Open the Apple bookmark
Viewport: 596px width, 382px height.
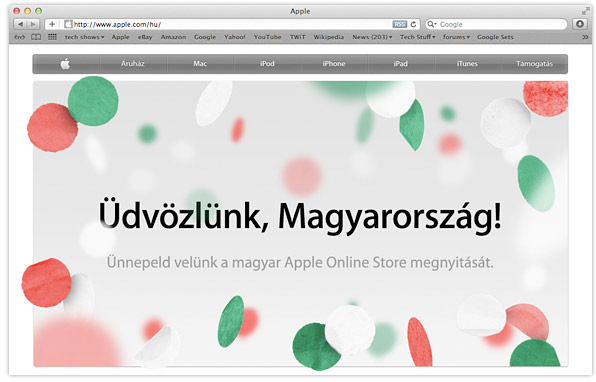point(120,37)
